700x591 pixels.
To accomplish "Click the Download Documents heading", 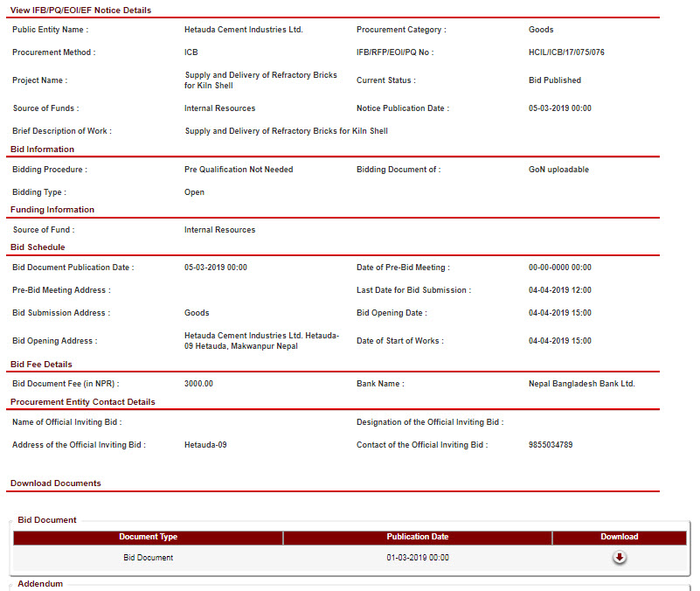I will 55,483.
